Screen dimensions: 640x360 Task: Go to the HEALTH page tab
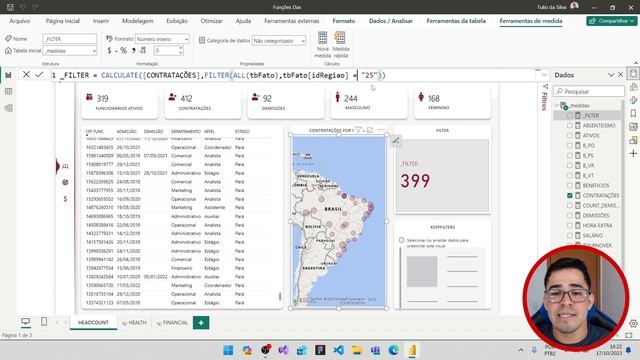tap(134, 322)
